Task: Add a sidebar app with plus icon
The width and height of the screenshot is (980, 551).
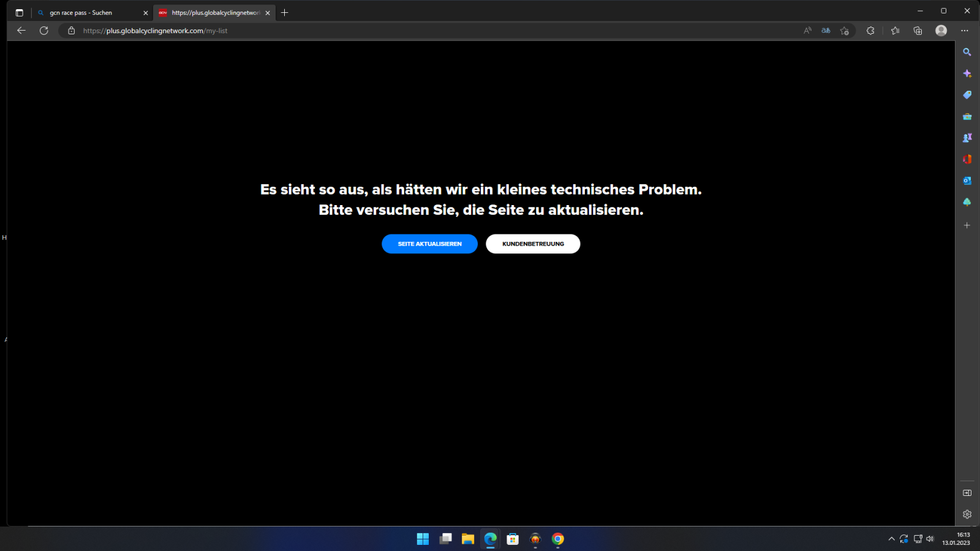Action: click(967, 225)
